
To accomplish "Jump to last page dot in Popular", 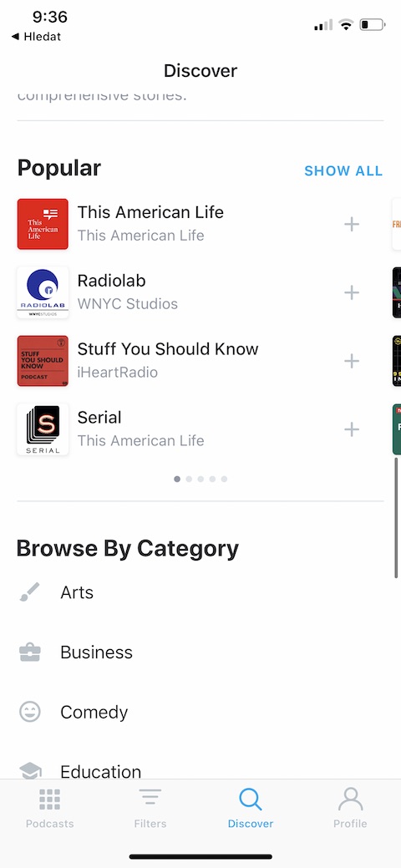I will pyautogui.click(x=224, y=479).
